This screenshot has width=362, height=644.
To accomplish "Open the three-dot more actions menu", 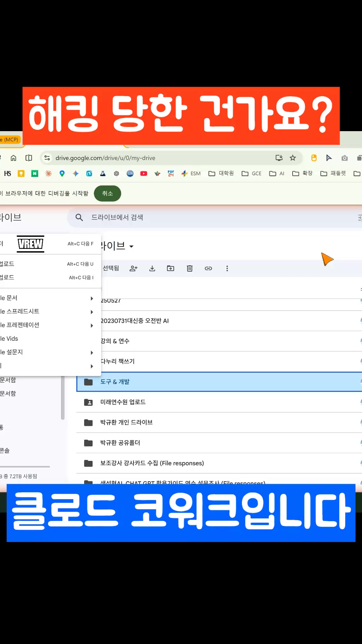I will 227,268.
